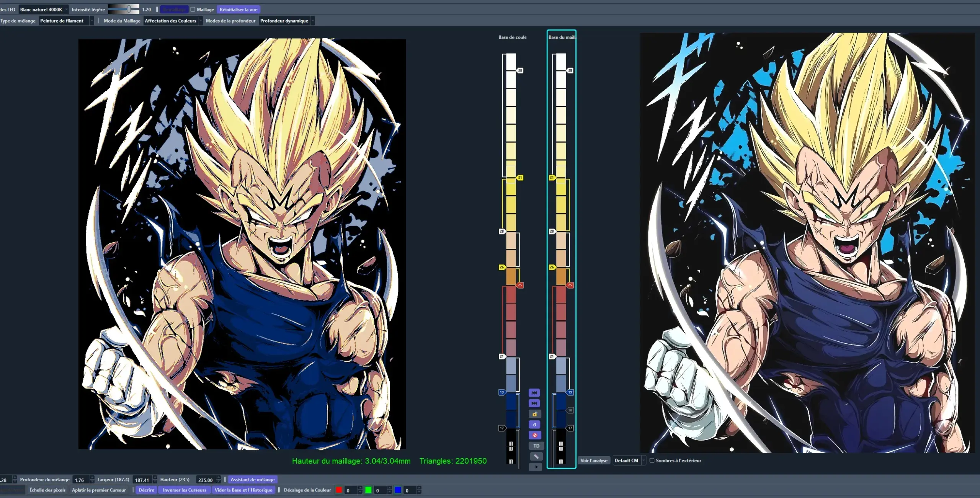
Task: Select greyed marker 18 on the Base du maill slider
Action: [570, 410]
